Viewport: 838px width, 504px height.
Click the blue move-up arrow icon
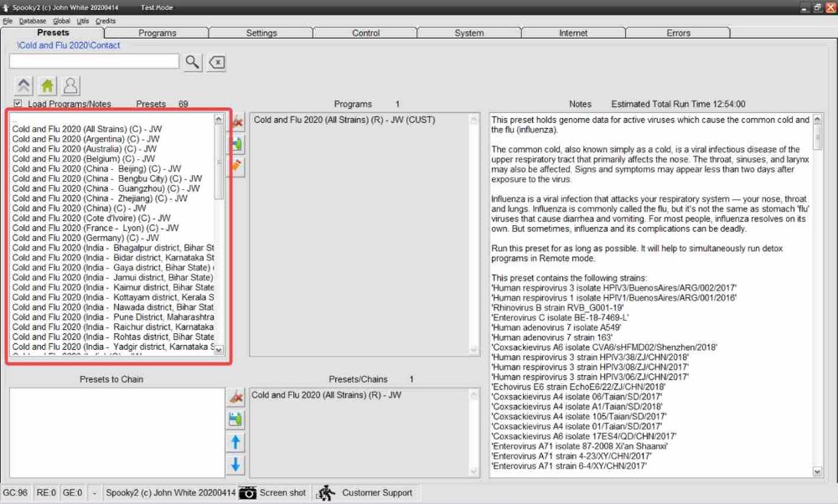[x=236, y=442]
